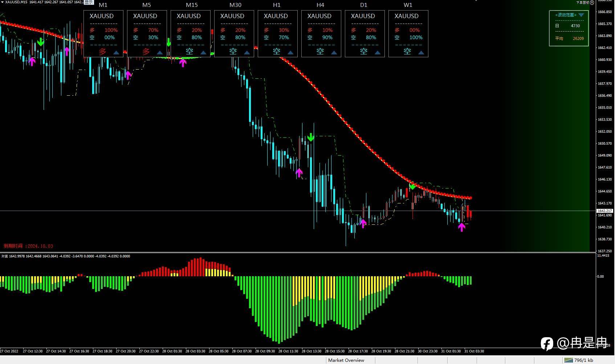
Task: Click the green down arrow signal near 1644.650
Action: (x=412, y=186)
